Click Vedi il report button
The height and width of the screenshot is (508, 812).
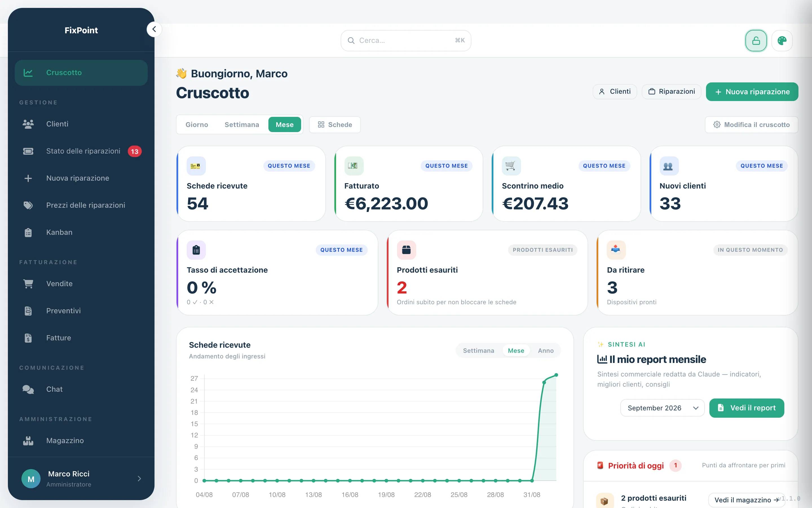click(x=747, y=408)
